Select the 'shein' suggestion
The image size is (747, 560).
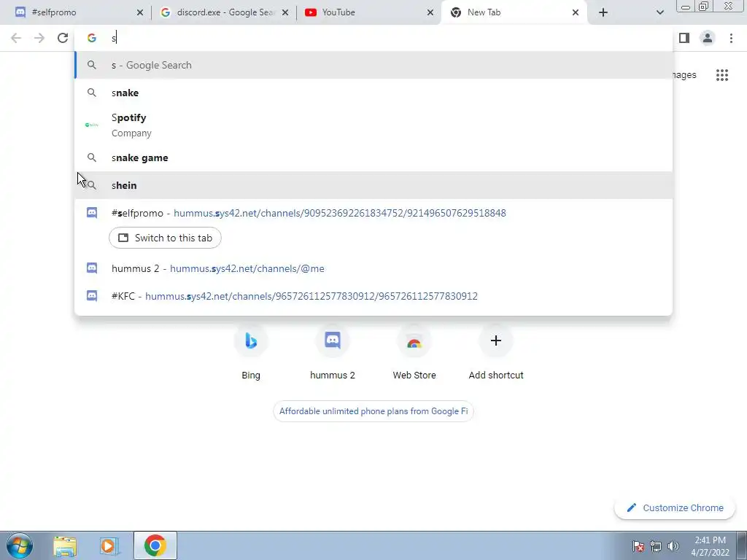point(373,185)
